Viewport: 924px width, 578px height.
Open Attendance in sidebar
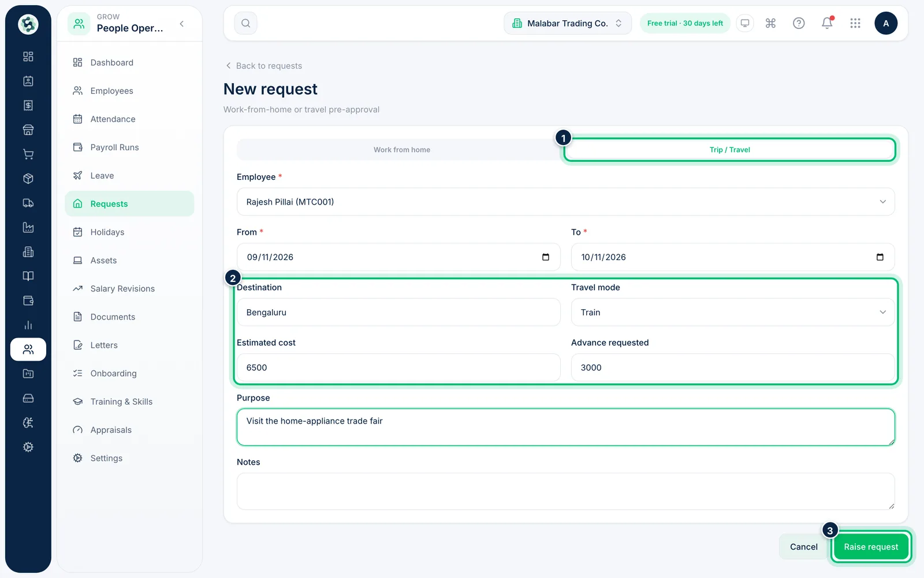pyautogui.click(x=129, y=119)
